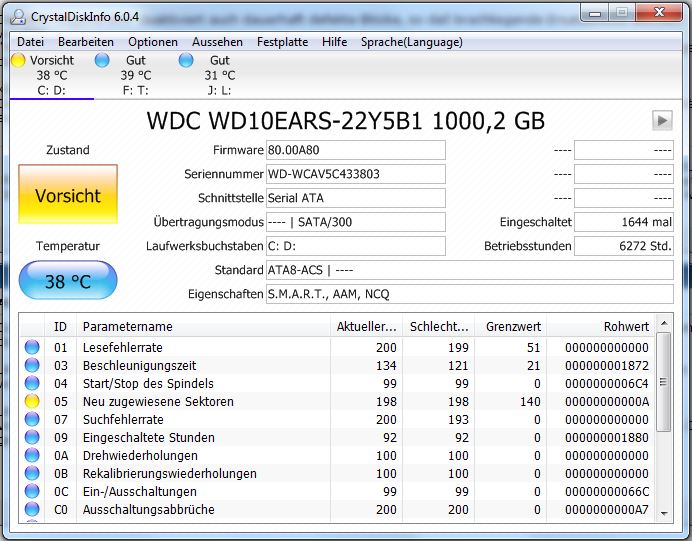Click the Schnittstelle field Serial ATA
Viewport: 692px width, 541px height.
click(356, 198)
